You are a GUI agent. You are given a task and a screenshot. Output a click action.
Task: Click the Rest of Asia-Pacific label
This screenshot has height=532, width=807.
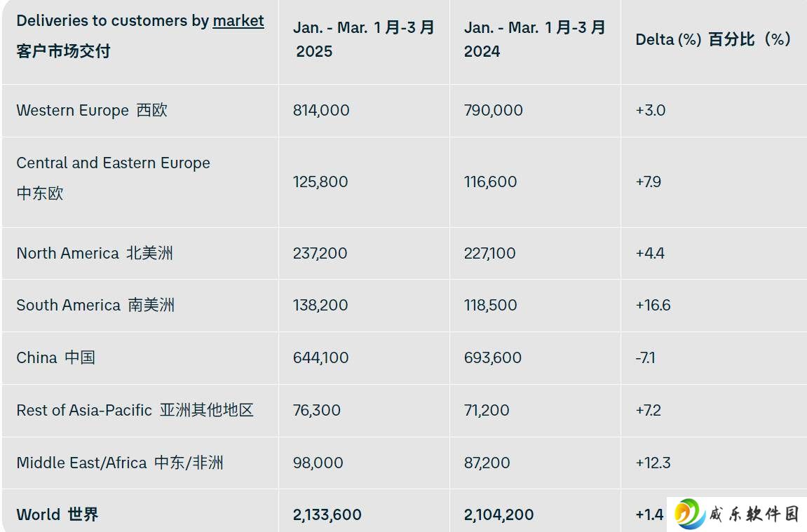coord(135,410)
